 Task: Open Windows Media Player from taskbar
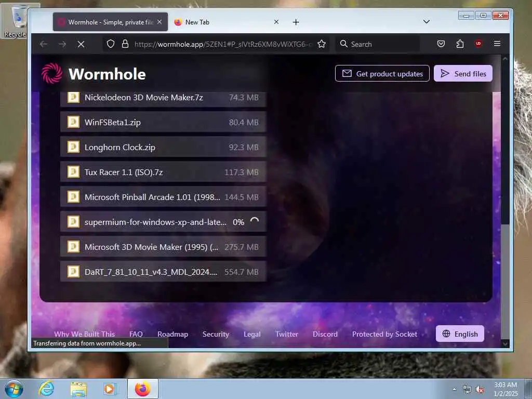(x=110, y=389)
